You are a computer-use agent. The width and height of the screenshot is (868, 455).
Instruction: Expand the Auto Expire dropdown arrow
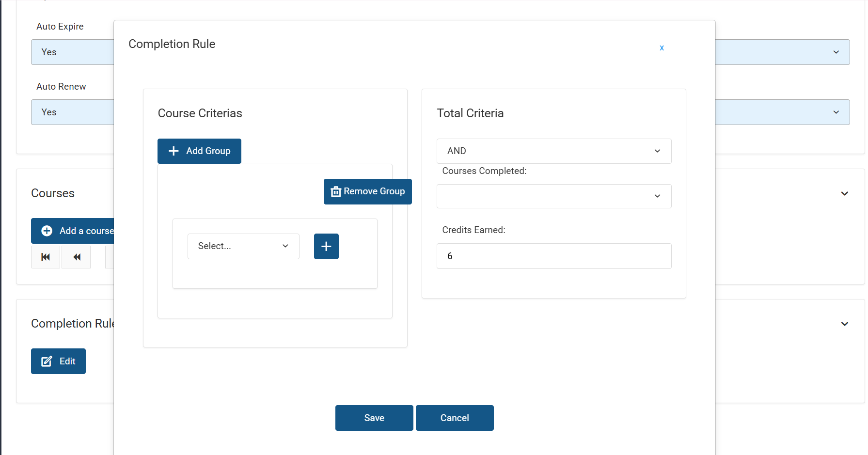point(836,52)
